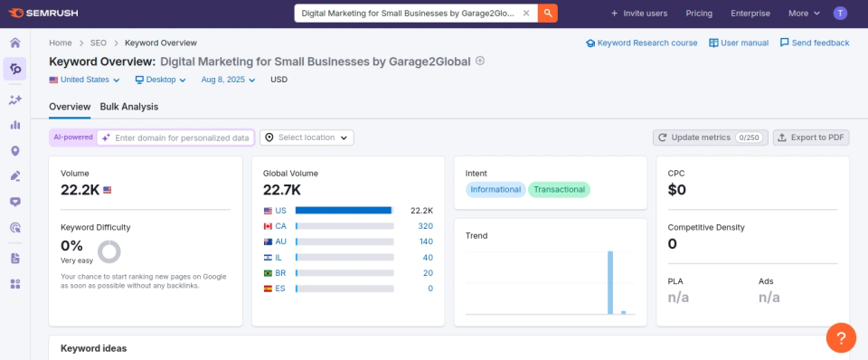Screen dimensions: 868x360
Task: Click the 140 volume value for AU
Action: coord(426,242)
